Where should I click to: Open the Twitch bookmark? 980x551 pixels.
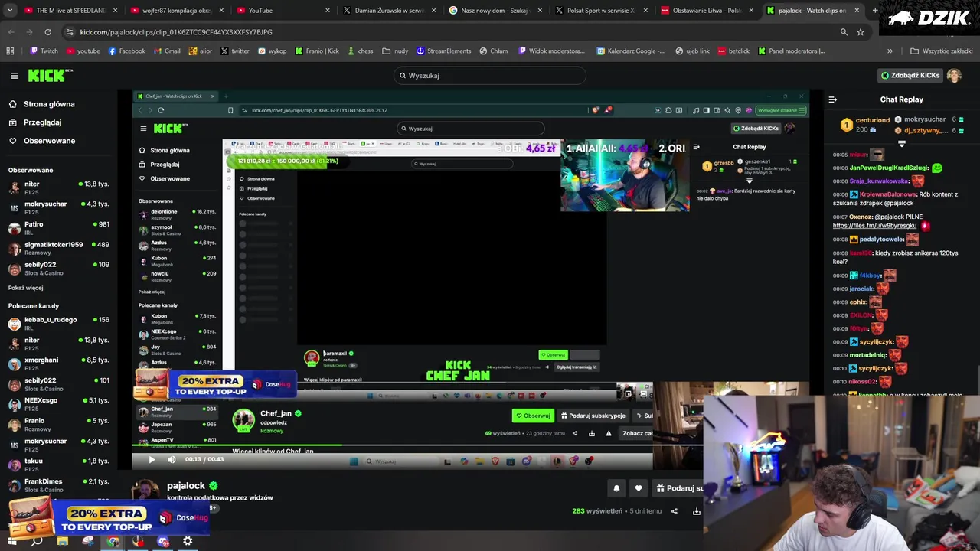coord(44,51)
